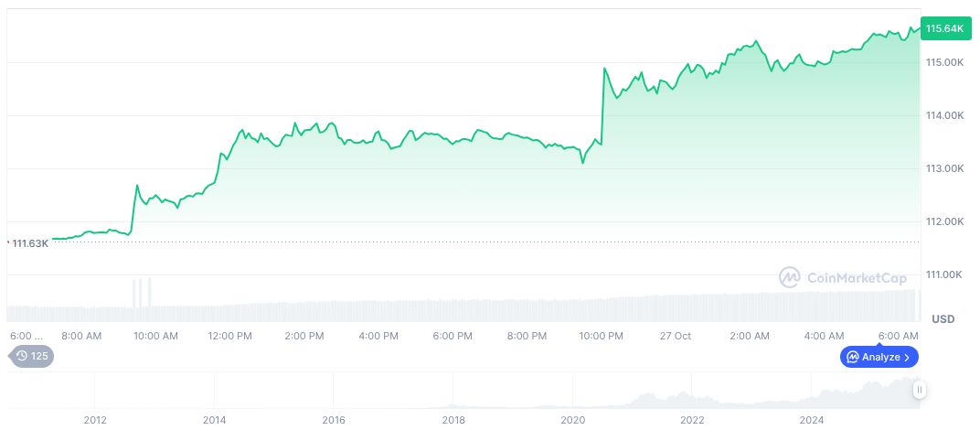This screenshot has height=430, width=980.
Task: Click the 27 Oct date marker
Action: 676,336
